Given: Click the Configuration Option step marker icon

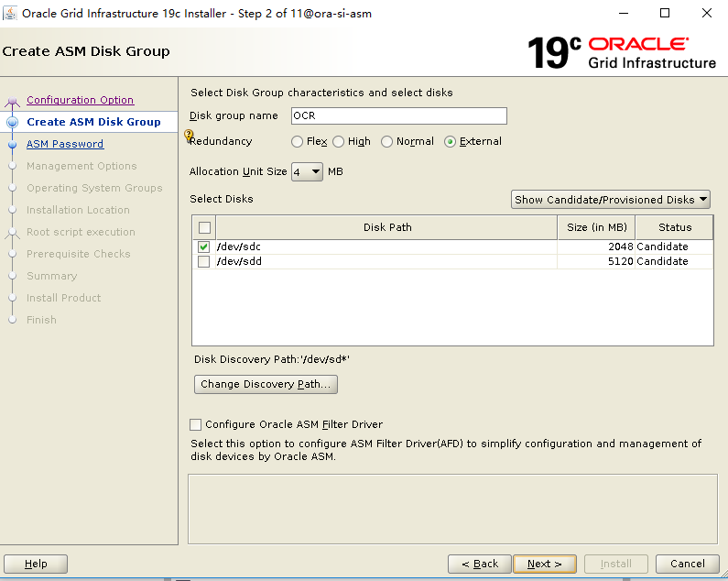Looking at the screenshot, I should [13, 101].
